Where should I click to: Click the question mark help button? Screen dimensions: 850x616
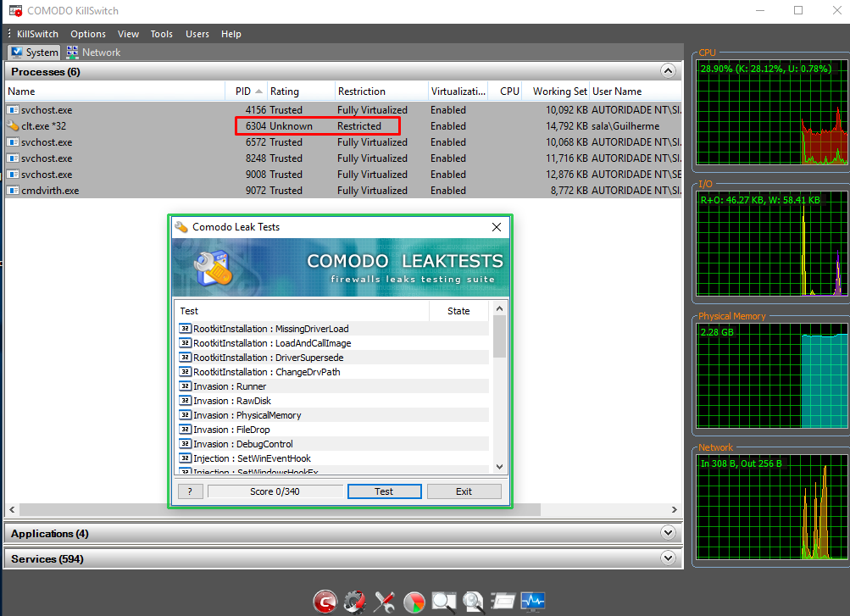coord(191,491)
